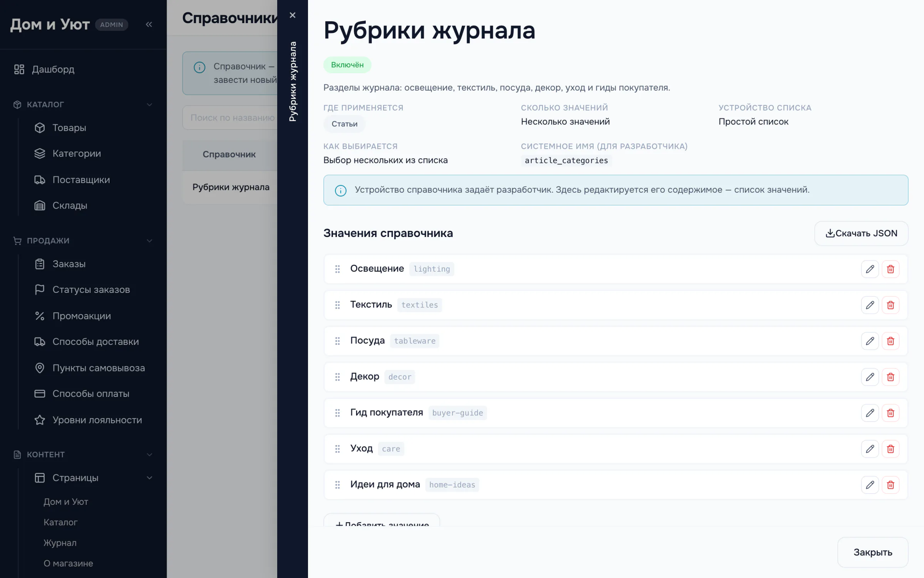Delete the Посуда value
This screenshot has height=578, width=924.
point(891,341)
